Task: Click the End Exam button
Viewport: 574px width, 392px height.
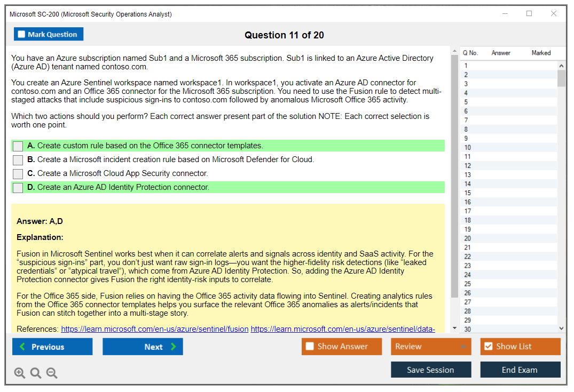Action: [520, 370]
